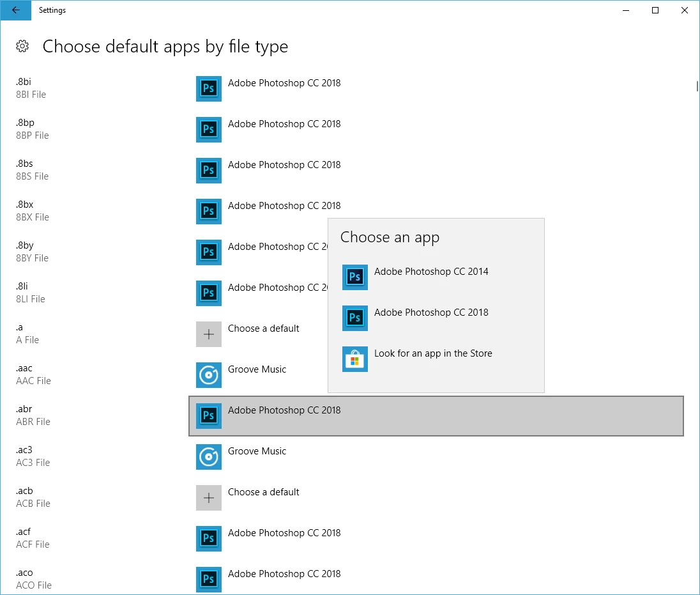Click the vertical scrollbar thumb at right

(x=697, y=86)
